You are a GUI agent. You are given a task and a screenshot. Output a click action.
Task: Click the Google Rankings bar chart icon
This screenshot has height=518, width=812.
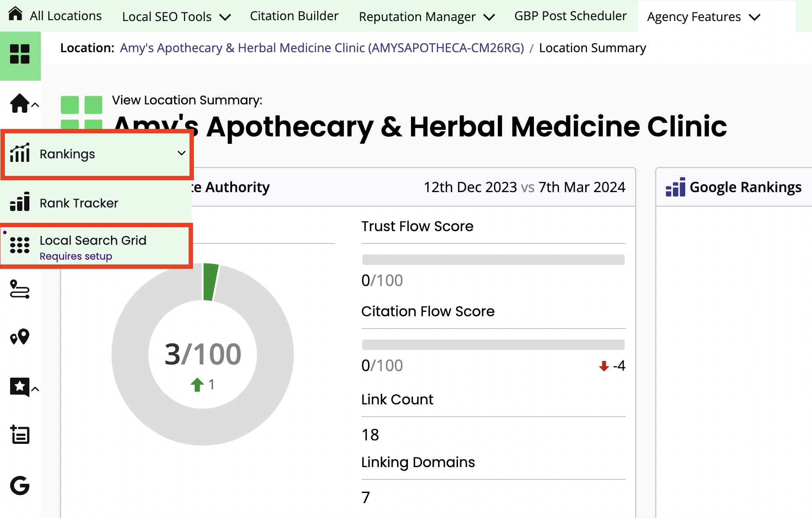pos(675,188)
